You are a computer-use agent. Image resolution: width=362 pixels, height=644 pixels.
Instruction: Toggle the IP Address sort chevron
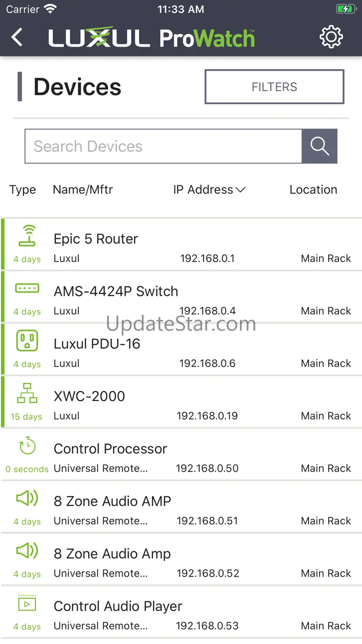point(240,189)
